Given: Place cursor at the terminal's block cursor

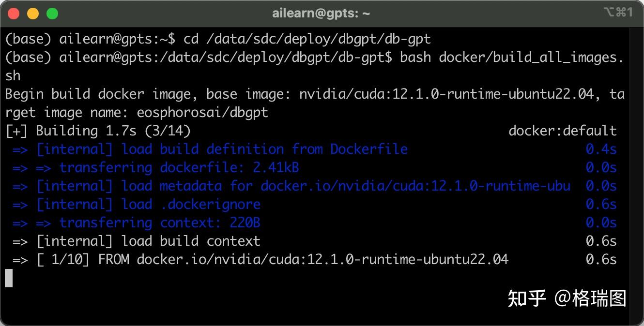Looking at the screenshot, I should 9,278.
